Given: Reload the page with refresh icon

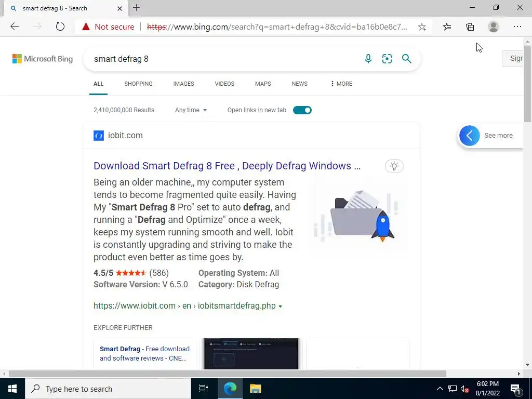Looking at the screenshot, I should [x=60, y=26].
